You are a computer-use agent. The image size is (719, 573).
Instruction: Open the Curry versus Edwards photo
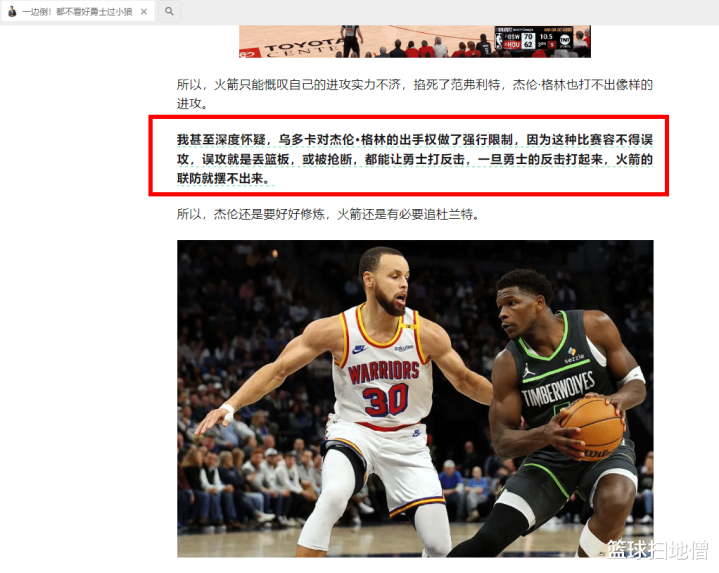tap(415, 398)
